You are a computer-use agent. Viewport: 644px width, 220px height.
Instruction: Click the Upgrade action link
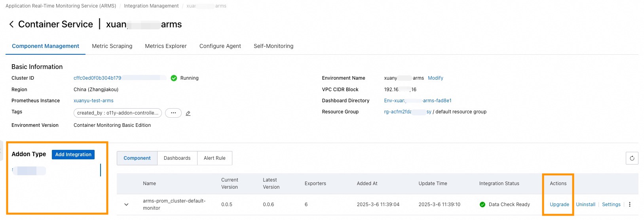pyautogui.click(x=559, y=205)
